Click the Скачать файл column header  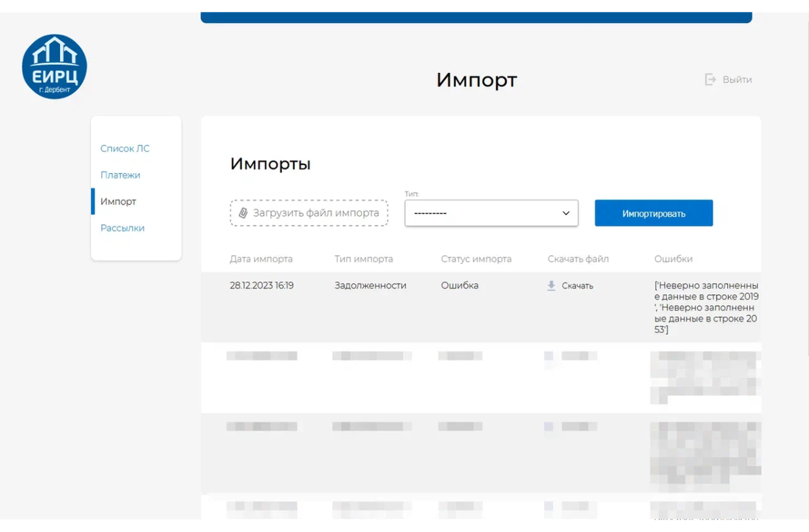tap(578, 259)
